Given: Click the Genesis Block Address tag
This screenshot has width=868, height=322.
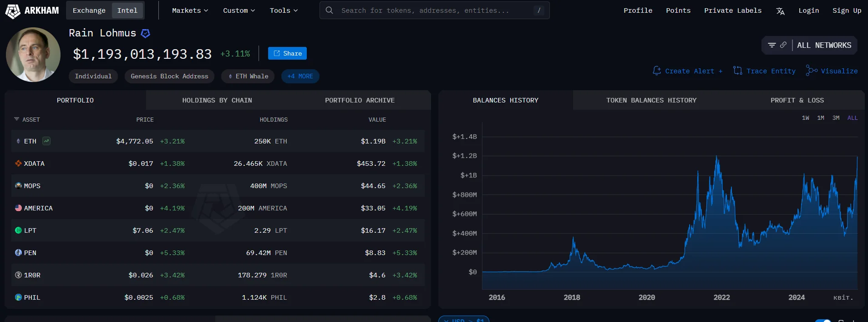Looking at the screenshot, I should (169, 77).
